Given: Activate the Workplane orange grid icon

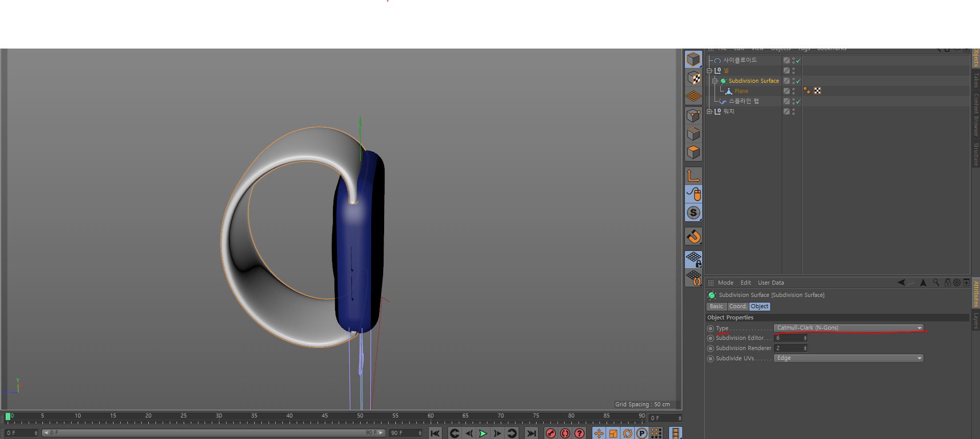Looking at the screenshot, I should click(694, 96).
